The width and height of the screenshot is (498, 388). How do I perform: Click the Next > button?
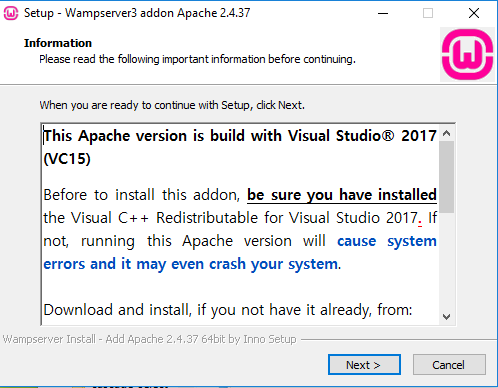point(364,365)
